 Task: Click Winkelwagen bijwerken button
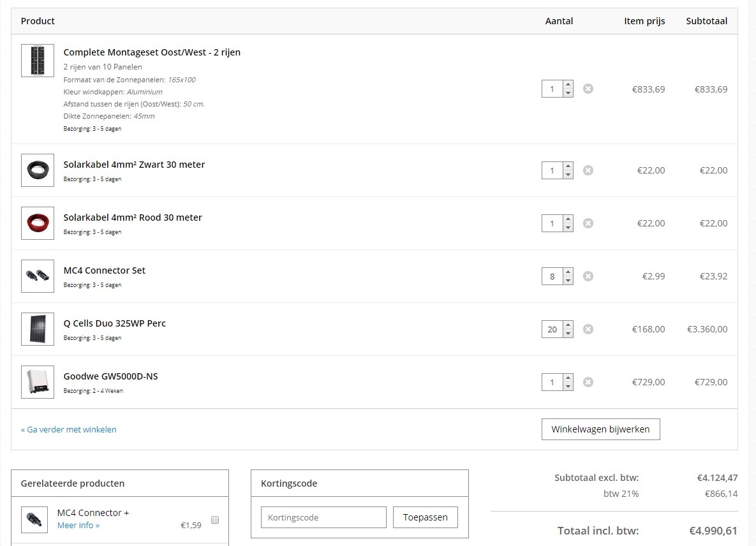pos(600,429)
